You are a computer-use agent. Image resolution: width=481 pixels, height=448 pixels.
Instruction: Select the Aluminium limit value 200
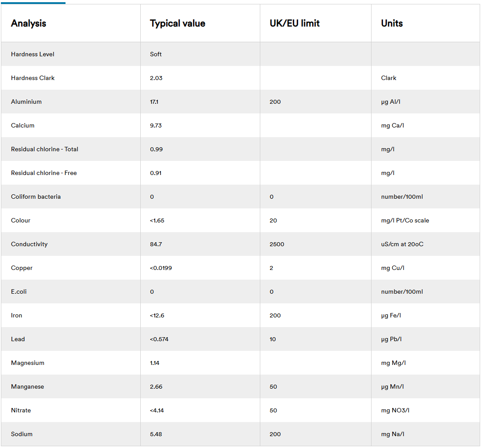(275, 102)
